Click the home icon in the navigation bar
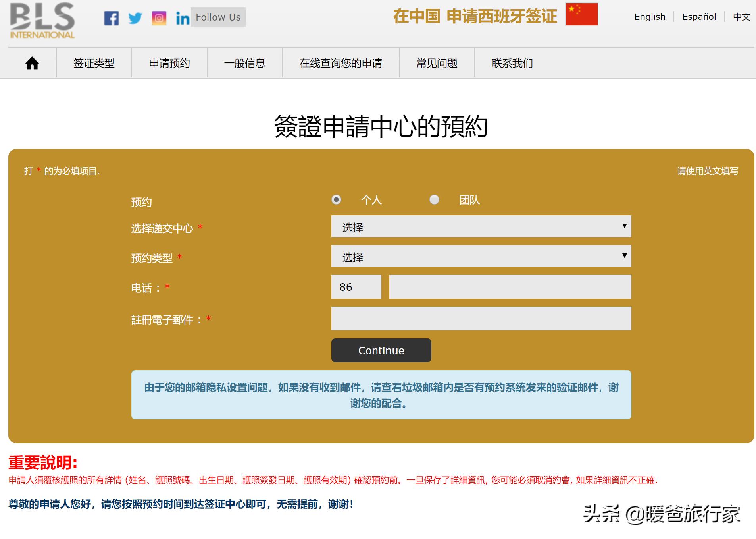The width and height of the screenshot is (756, 539). pyautogui.click(x=31, y=63)
